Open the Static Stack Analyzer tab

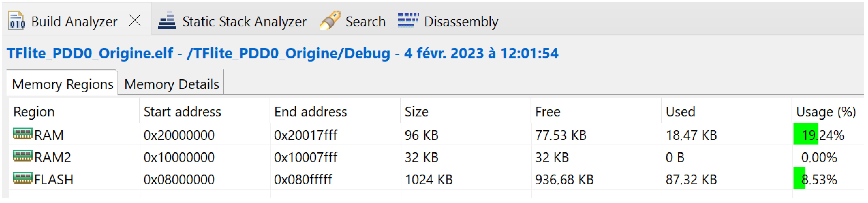click(x=244, y=22)
